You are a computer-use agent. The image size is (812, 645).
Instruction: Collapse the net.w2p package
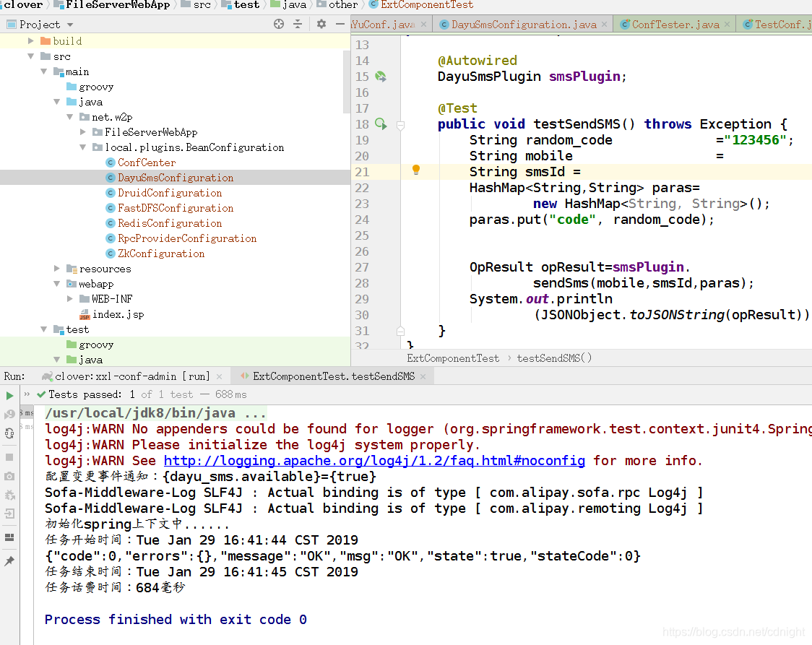click(x=69, y=117)
